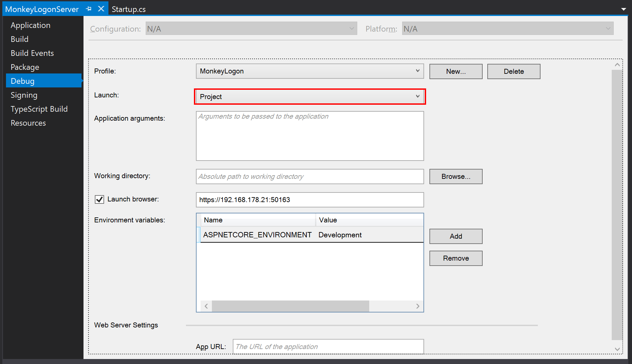The image size is (632, 364).
Task: Go to Build Events page
Action: 32,53
